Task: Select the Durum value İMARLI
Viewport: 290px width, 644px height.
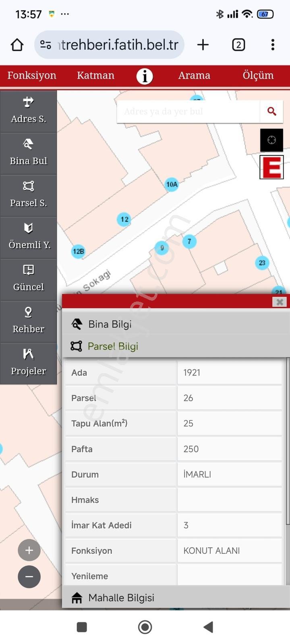Action: tap(197, 474)
